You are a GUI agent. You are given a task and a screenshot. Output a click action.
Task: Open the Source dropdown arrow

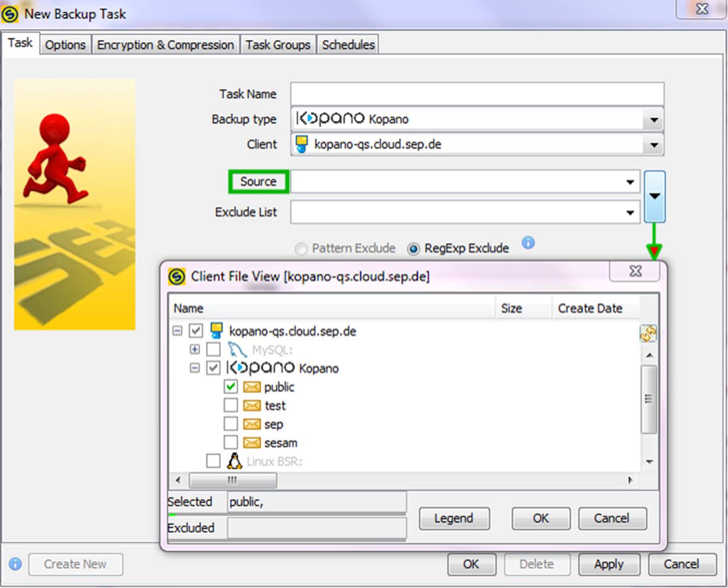630,182
